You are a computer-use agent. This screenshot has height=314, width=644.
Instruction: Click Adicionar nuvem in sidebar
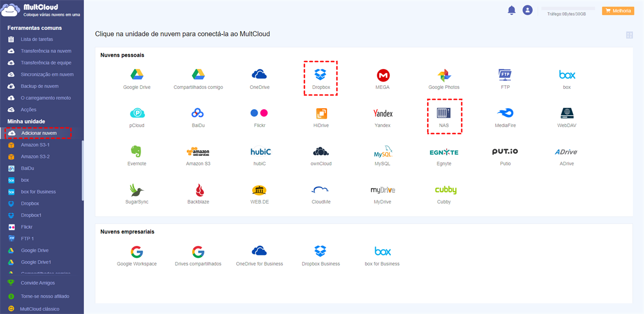coord(38,133)
